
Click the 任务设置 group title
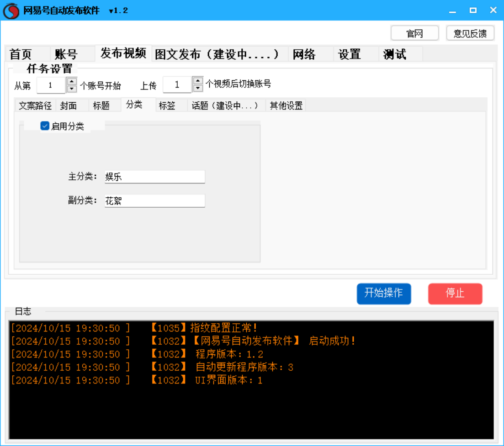[x=49, y=68]
